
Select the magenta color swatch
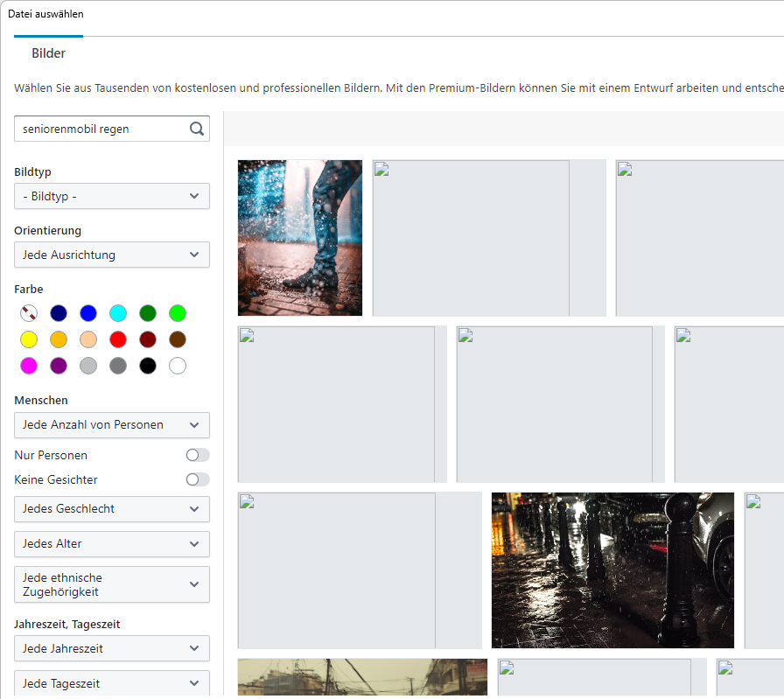[x=29, y=366]
